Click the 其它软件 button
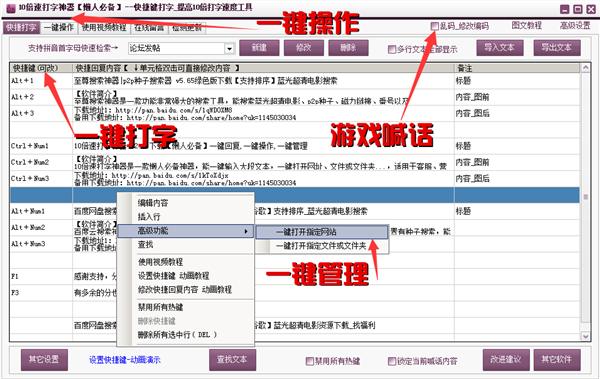The height and width of the screenshot is (379, 600). pyautogui.click(x=557, y=359)
